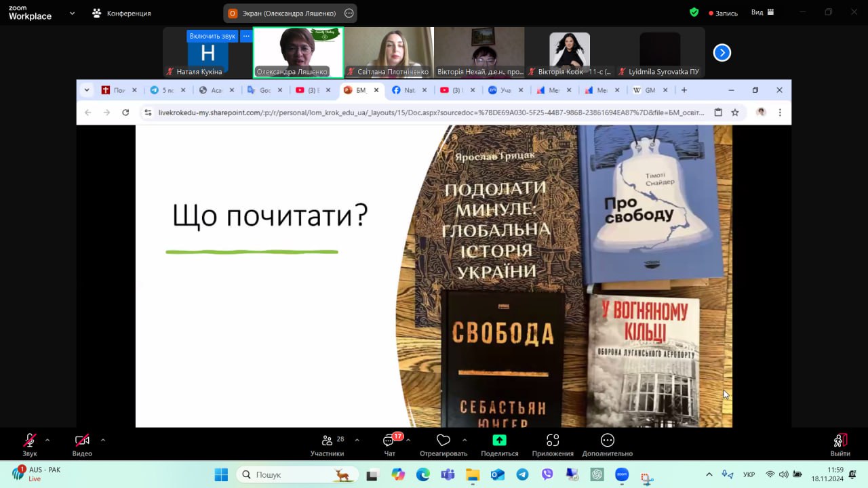This screenshot has width=868, height=488.
Task: Open the browser three-dot menu
Action: pos(780,113)
